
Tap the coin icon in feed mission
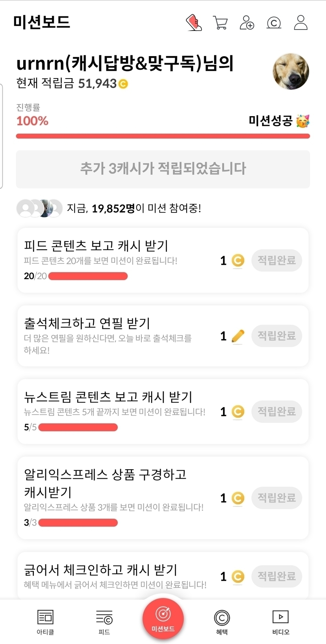(x=238, y=260)
